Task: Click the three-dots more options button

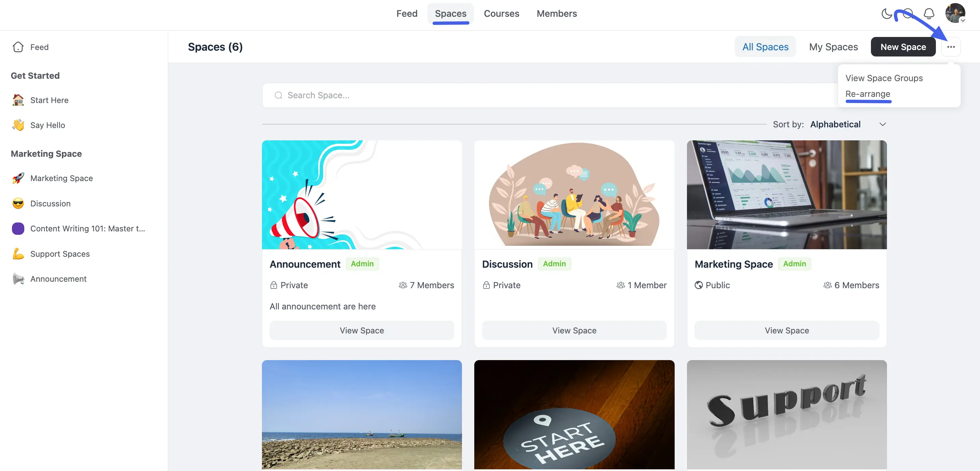Action: [951, 47]
